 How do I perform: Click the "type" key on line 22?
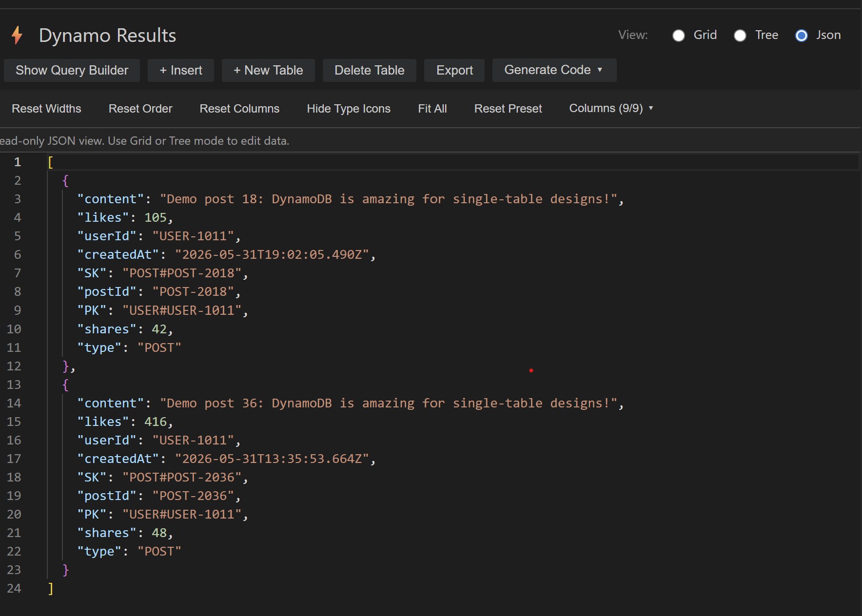click(99, 551)
